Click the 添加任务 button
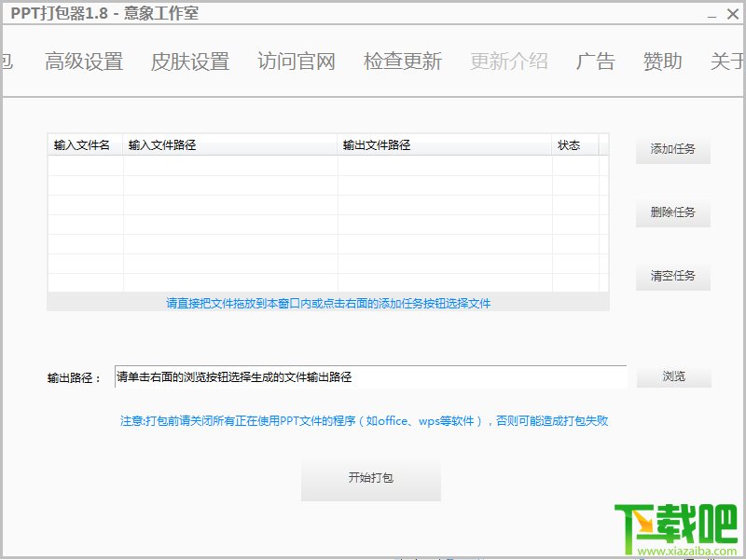The height and width of the screenshot is (560, 746). (x=672, y=150)
